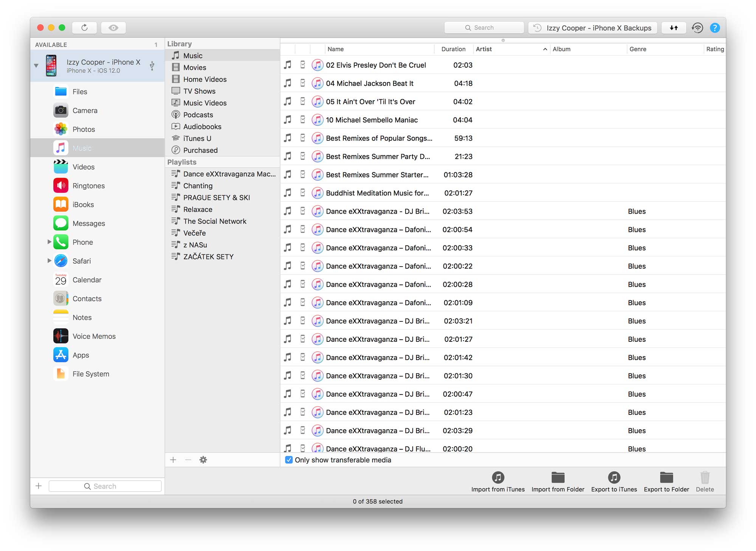Screen dimensions: 756x551
Task: Click the top toolbar Search field
Action: click(484, 28)
